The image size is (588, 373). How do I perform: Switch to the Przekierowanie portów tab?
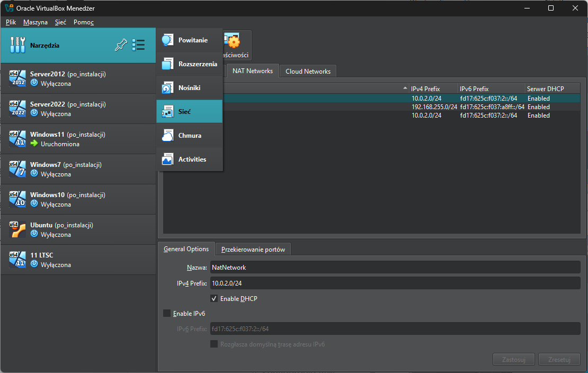coord(253,250)
